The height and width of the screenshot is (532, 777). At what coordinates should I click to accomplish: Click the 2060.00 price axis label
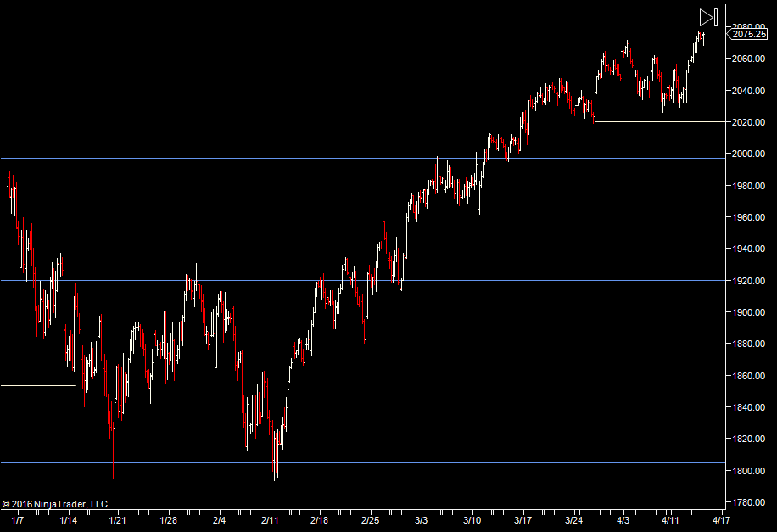point(749,59)
